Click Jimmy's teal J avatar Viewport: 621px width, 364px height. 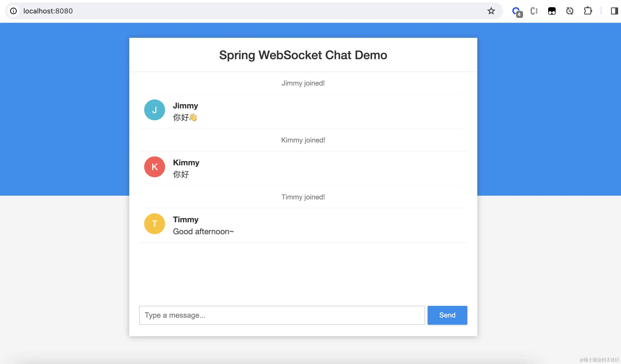(155, 110)
